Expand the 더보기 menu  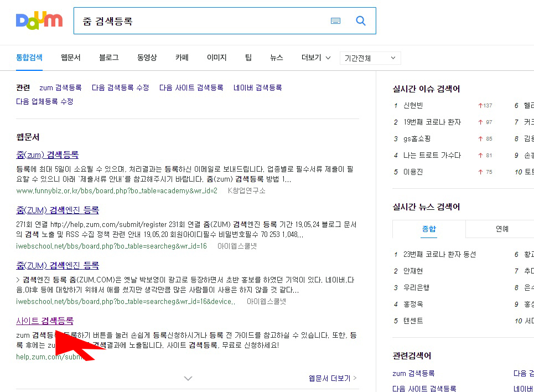pyautogui.click(x=316, y=58)
